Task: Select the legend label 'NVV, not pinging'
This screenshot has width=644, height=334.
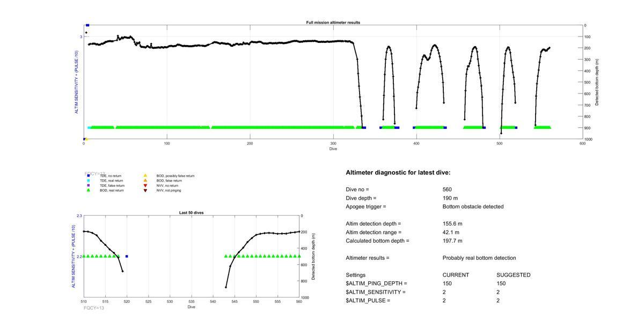Action: point(169,190)
